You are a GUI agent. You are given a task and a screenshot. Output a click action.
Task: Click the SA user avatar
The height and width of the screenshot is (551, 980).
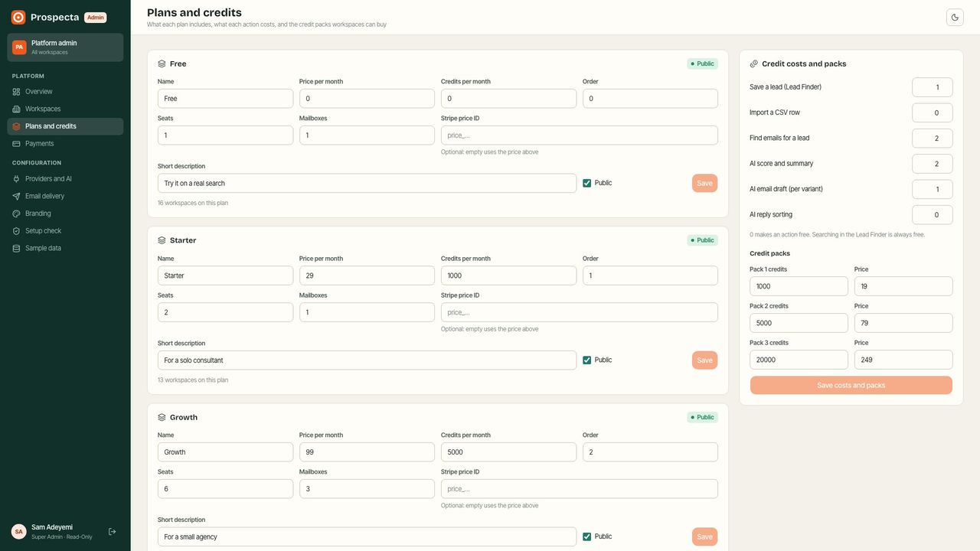18,531
